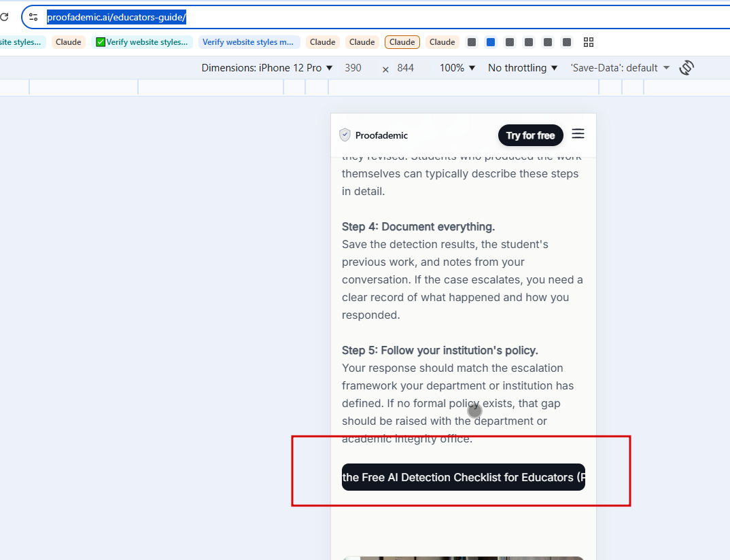Open the 100% zoom dropdown
Viewport: 730px width, 560px height.
click(x=457, y=68)
